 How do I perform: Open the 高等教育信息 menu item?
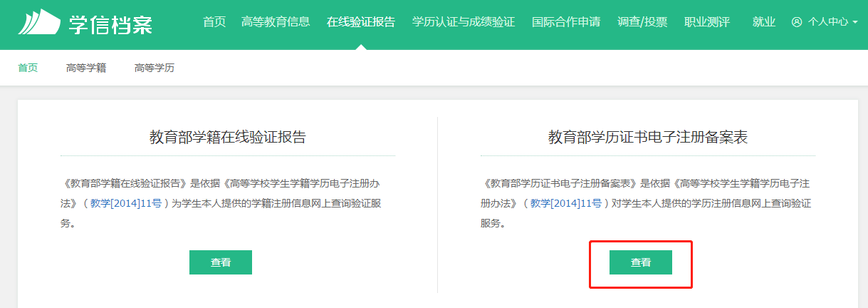(x=276, y=22)
